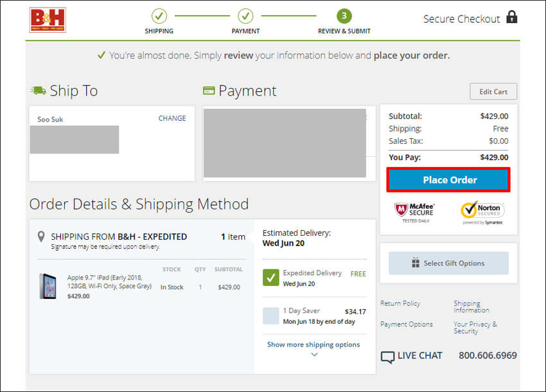This screenshot has width=546, height=392.
Task: Click the McAfee Secure badge
Action: pyautogui.click(x=414, y=213)
